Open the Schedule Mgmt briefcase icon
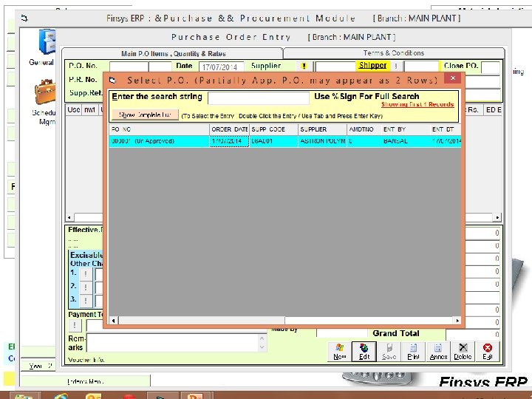532x399 pixels. point(45,92)
